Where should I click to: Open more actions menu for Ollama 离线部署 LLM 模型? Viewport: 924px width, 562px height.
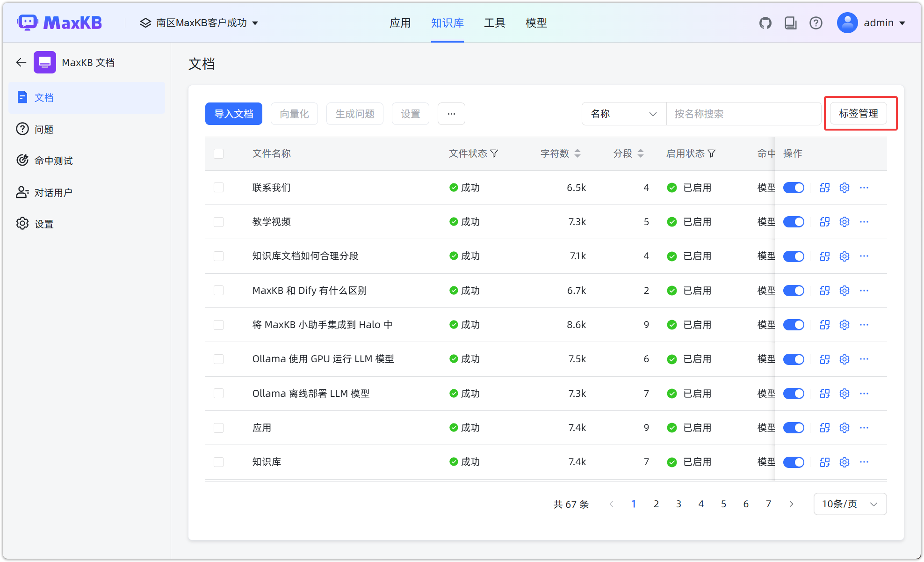(x=864, y=394)
